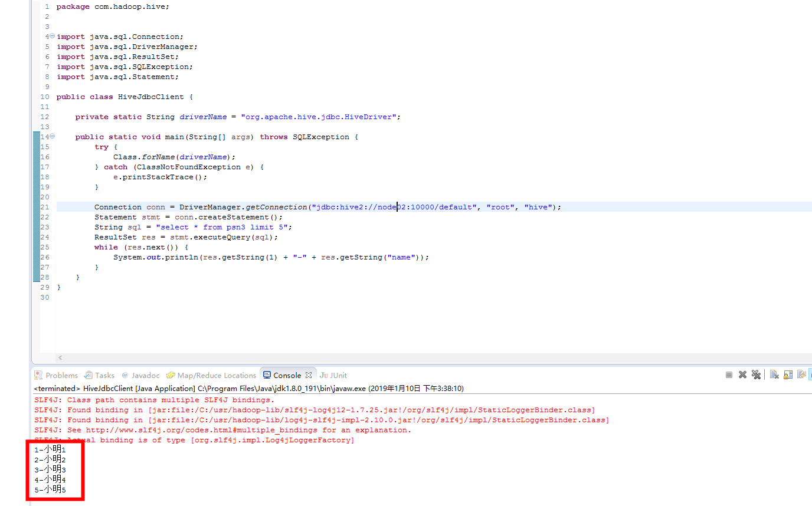Click the class name HiveJdbcClient in editor
Image resolution: width=812 pixels, height=506 pixels.
150,97
